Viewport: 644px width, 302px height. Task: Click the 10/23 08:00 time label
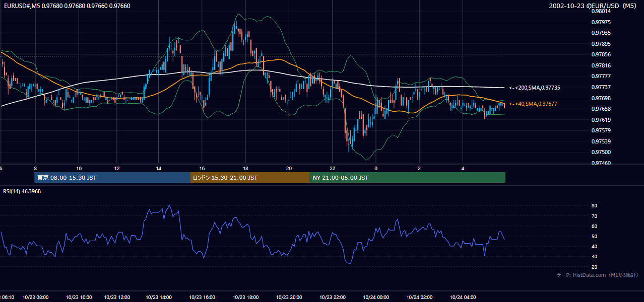(x=35, y=297)
